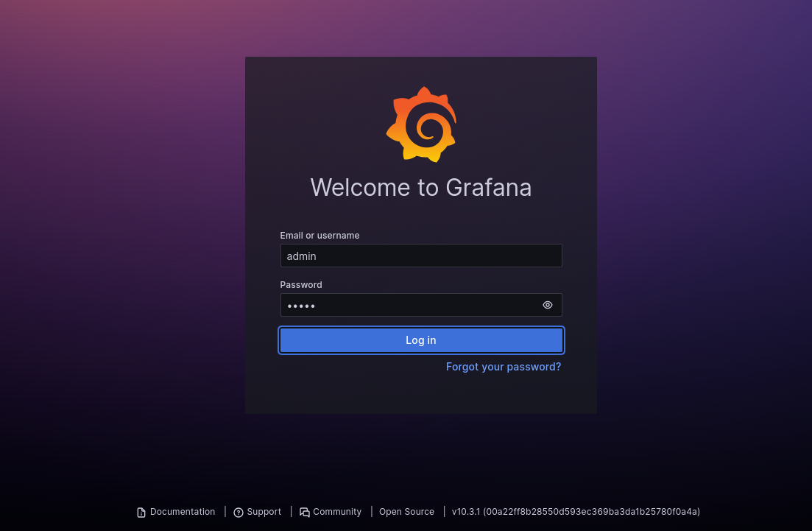
Task: Click the Support question mark icon
Action: point(239,513)
